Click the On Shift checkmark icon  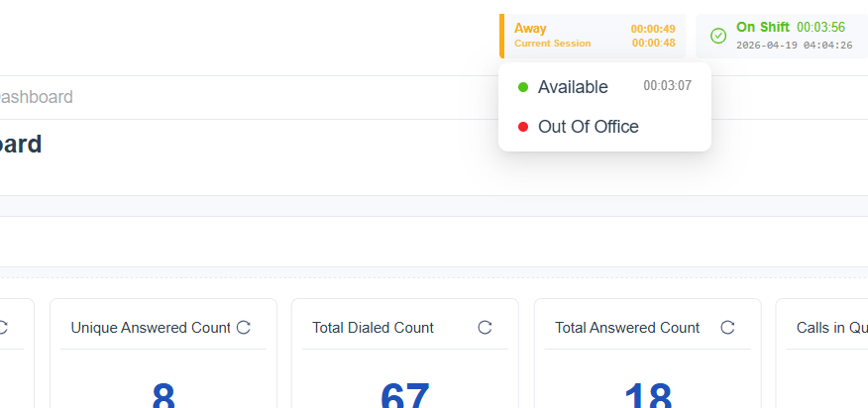[x=718, y=36]
